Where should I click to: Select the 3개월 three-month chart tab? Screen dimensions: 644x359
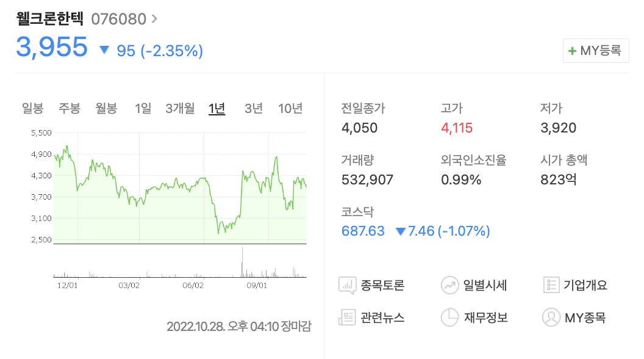179,108
